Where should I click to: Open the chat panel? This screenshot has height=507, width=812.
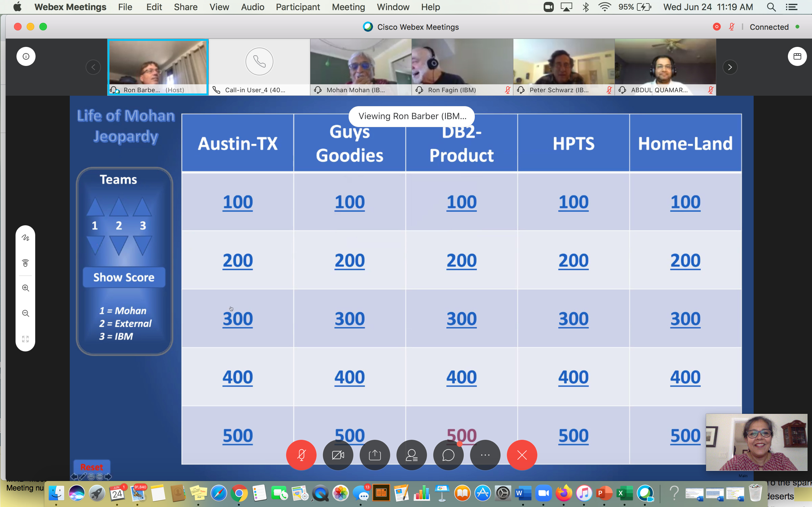point(448,455)
